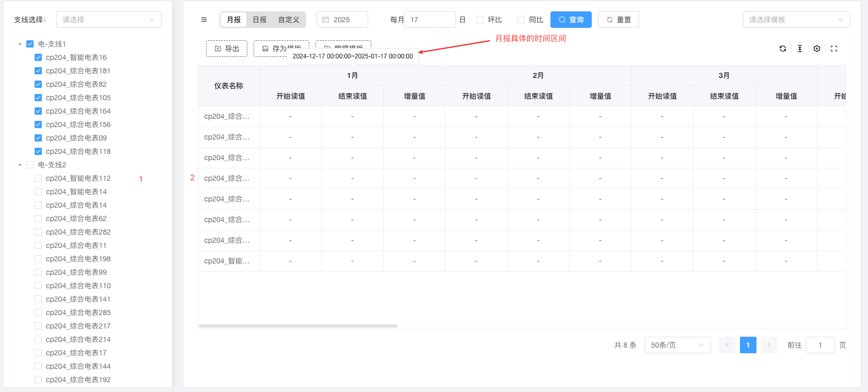Open the 请选择模板 template dropdown
868x392 pixels.
click(796, 20)
